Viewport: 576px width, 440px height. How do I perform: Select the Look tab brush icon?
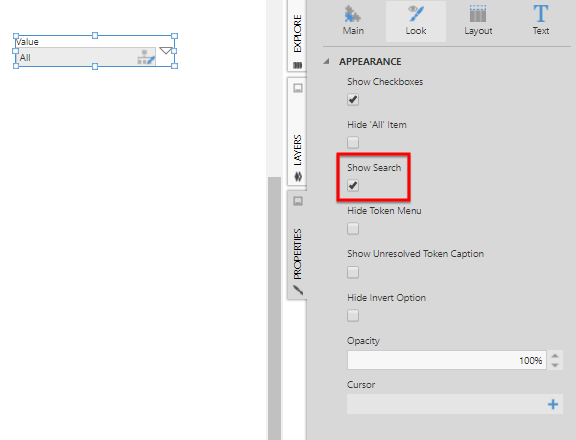(x=416, y=14)
